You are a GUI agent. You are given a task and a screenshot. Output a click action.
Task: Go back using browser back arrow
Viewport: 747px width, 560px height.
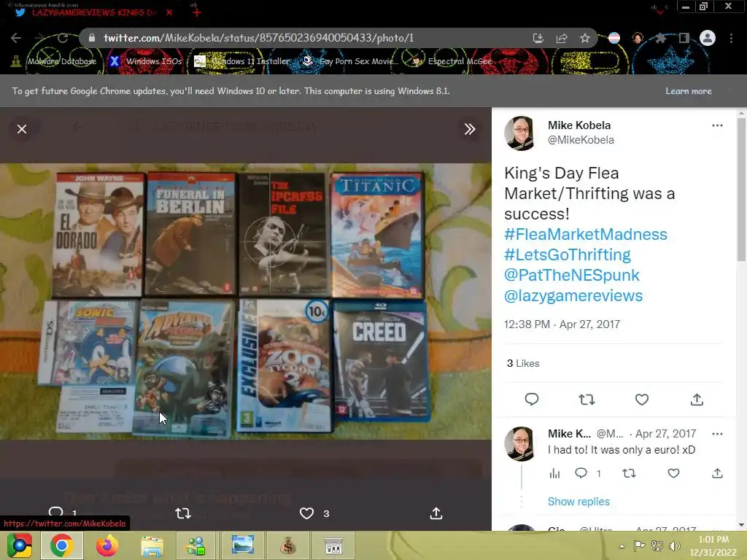coord(16,38)
